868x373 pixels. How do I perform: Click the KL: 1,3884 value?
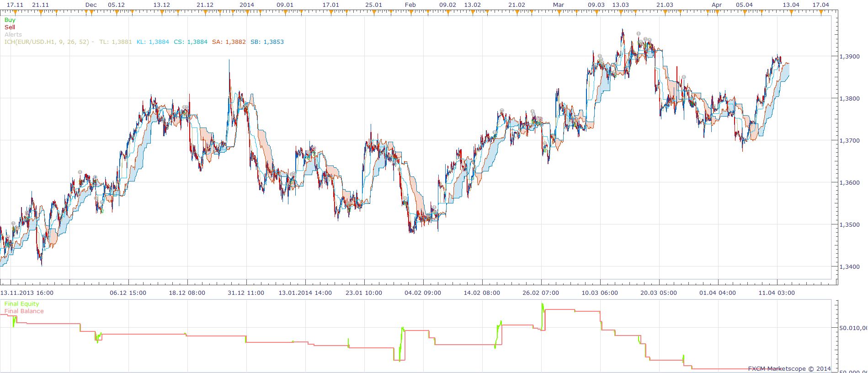153,42
